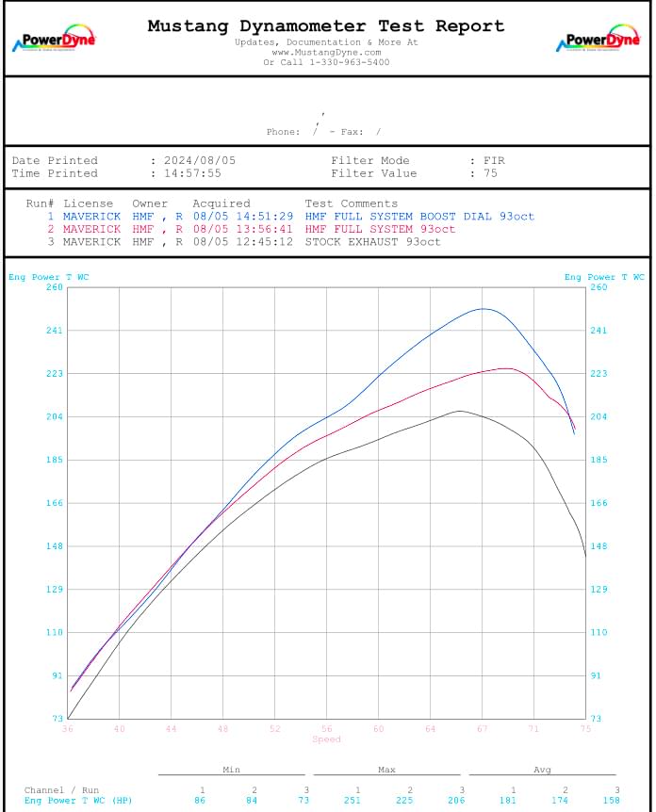Click the Run# column header
The width and height of the screenshot is (656, 812).
point(40,203)
